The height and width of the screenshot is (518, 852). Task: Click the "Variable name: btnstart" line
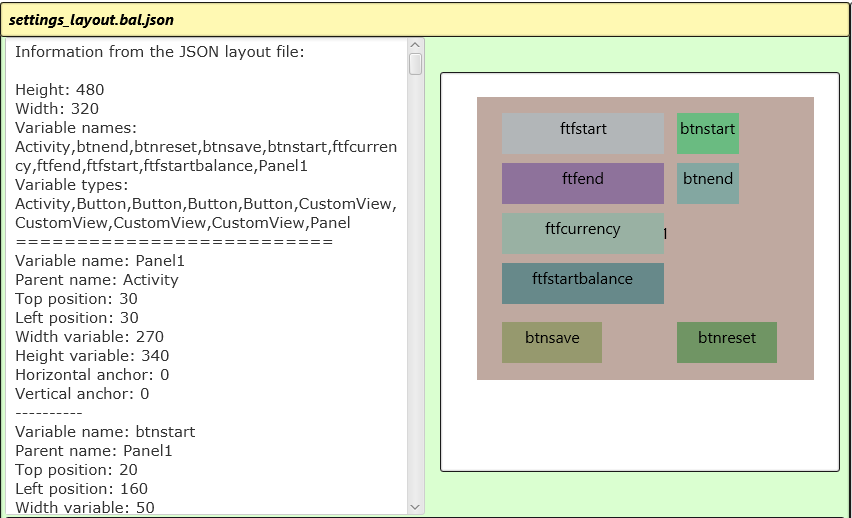(x=105, y=432)
